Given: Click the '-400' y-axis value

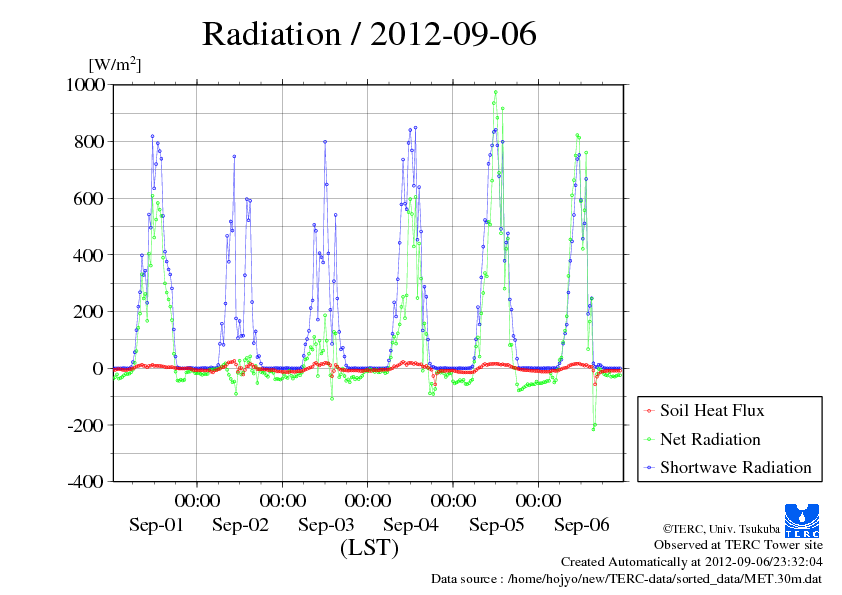Looking at the screenshot, I should pos(86,482).
